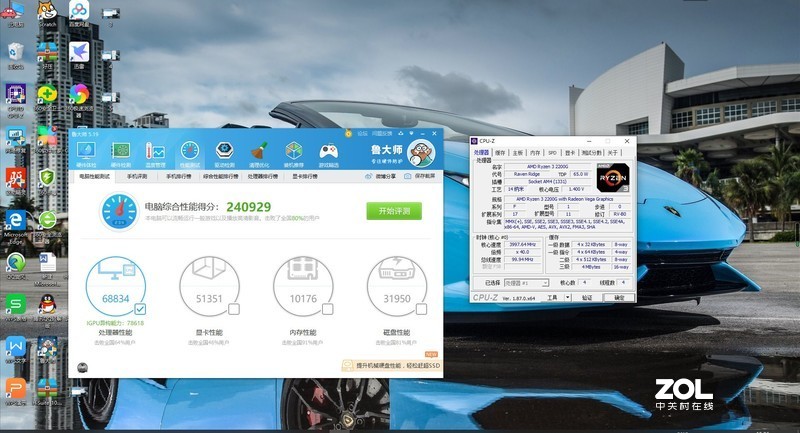Image resolution: width=800 pixels, height=433 pixels.
Task: Click the feedback link in Ludashi title bar
Action: coord(382,134)
